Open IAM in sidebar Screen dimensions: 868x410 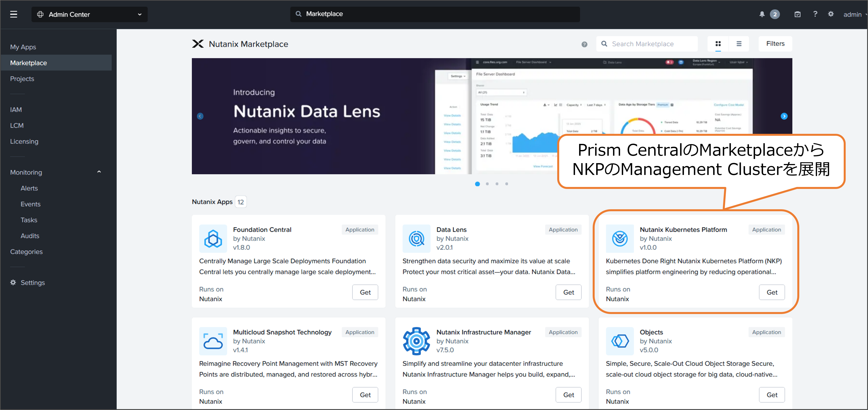coord(16,110)
